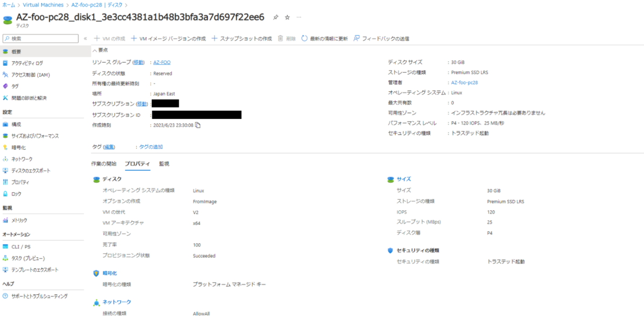Click the disk icon beside page title

[8, 19]
